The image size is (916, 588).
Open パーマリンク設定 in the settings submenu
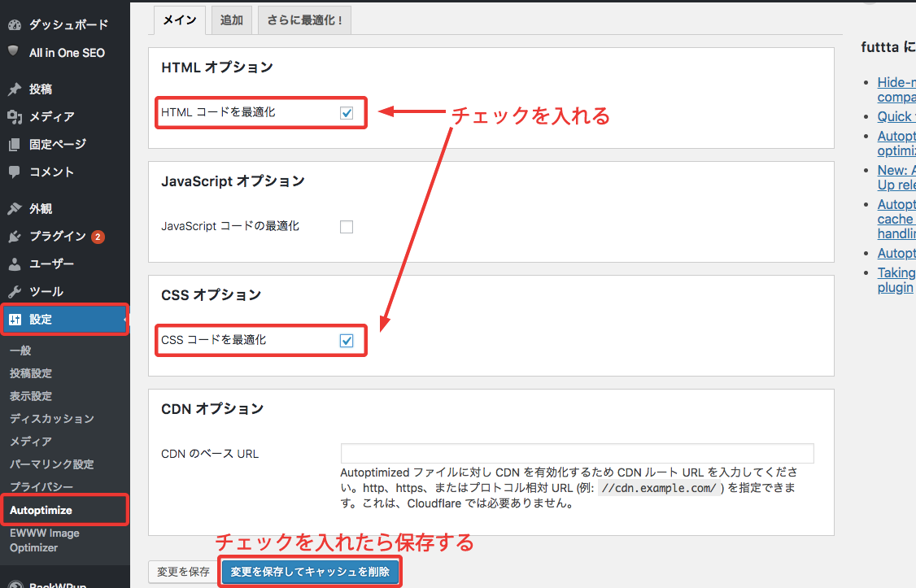51,464
